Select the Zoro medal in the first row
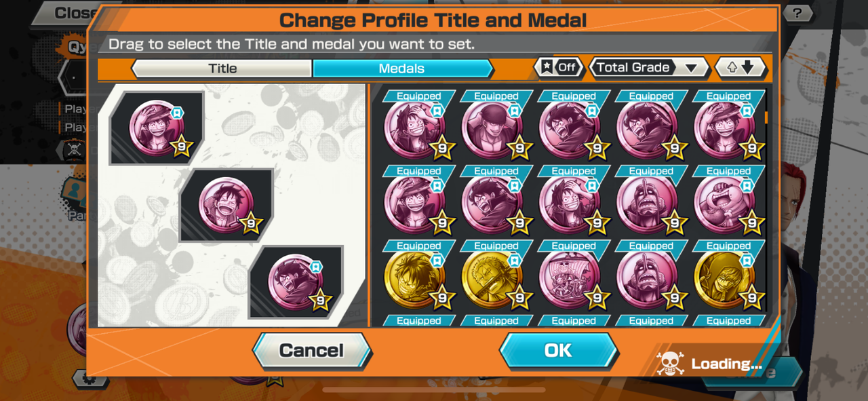Image resolution: width=868 pixels, height=401 pixels. click(x=492, y=128)
